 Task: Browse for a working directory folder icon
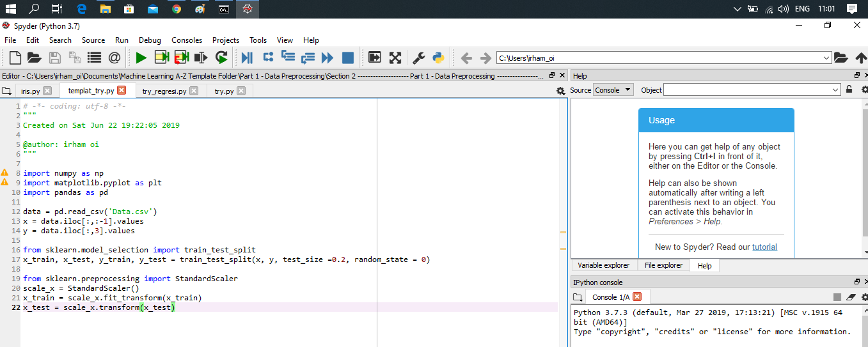click(x=841, y=58)
